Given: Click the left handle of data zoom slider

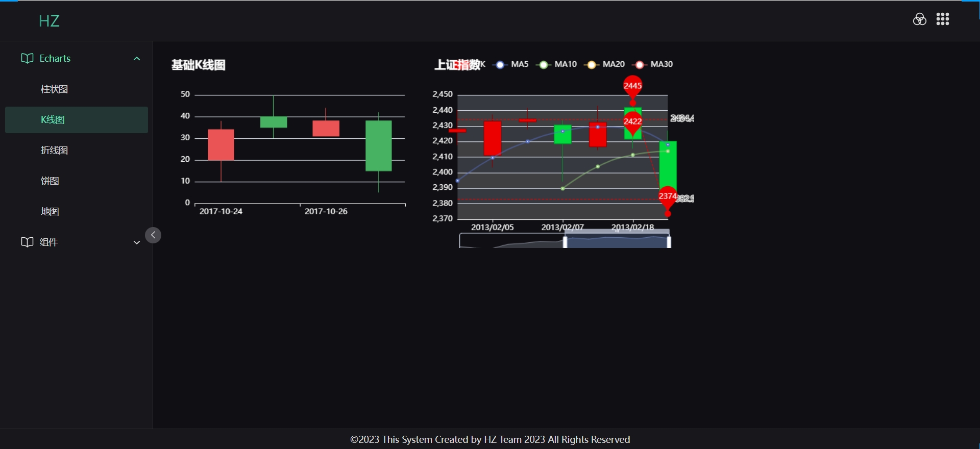Looking at the screenshot, I should tap(565, 241).
